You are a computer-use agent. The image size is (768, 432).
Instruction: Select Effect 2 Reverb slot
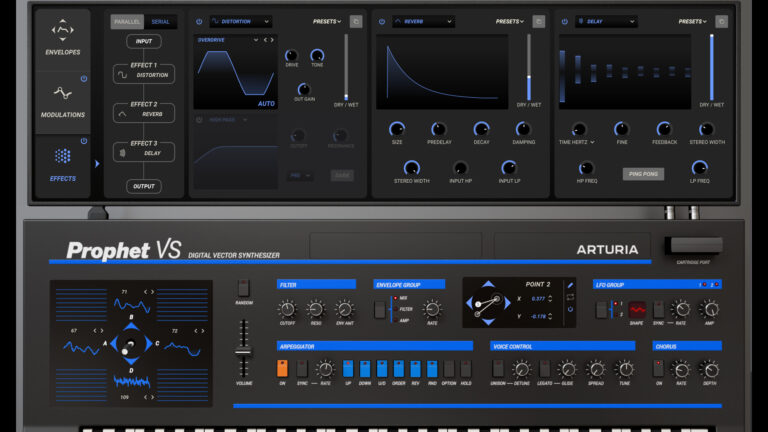144,113
